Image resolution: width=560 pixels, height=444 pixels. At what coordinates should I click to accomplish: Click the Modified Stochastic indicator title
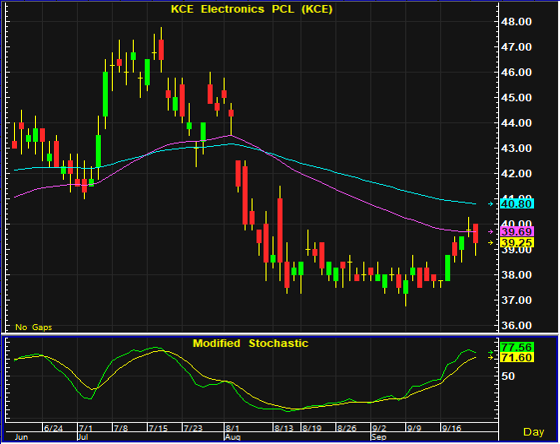click(x=250, y=343)
